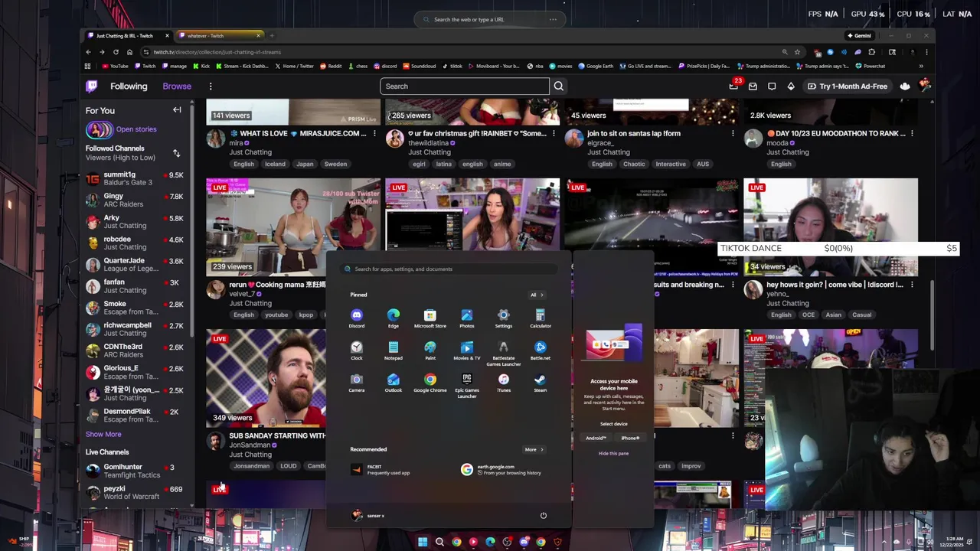Open the Following tab on Twitch
980x551 pixels.
point(129,86)
